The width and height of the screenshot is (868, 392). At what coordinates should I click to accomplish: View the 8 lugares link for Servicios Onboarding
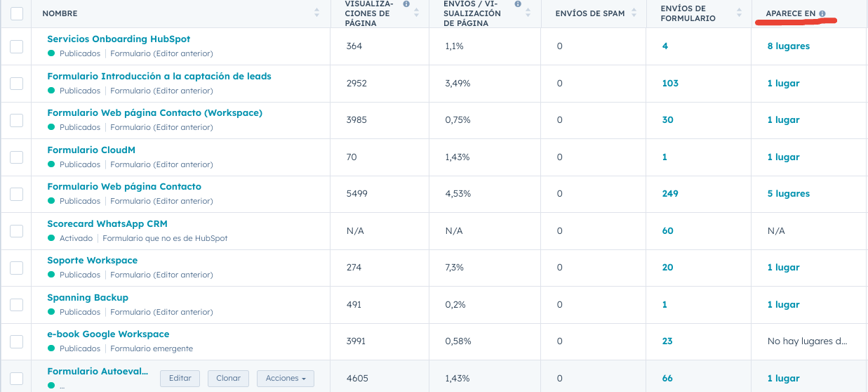coord(788,46)
